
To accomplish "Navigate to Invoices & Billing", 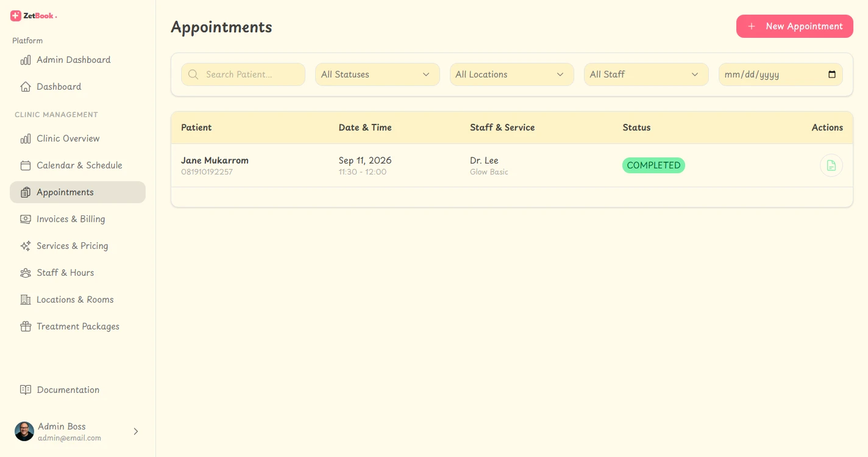I will pyautogui.click(x=77, y=219).
